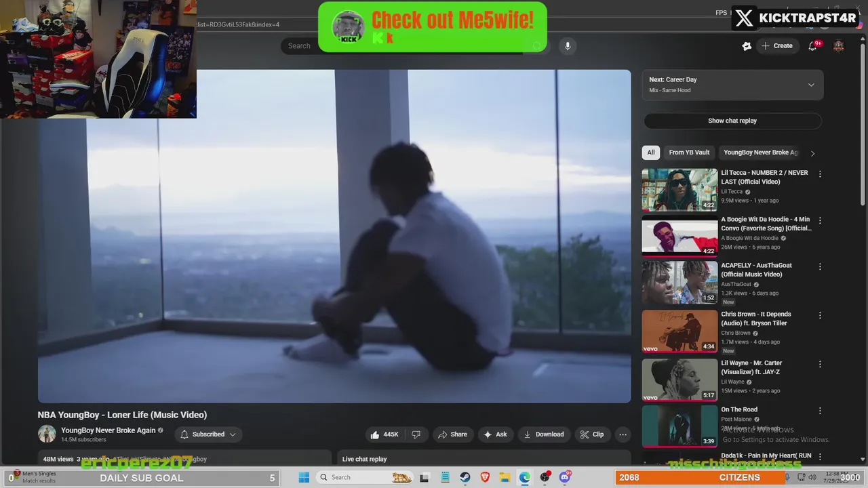Image resolution: width=868 pixels, height=488 pixels.
Task: Open Lil Wayne Mr. Carter title link
Action: coord(751,367)
